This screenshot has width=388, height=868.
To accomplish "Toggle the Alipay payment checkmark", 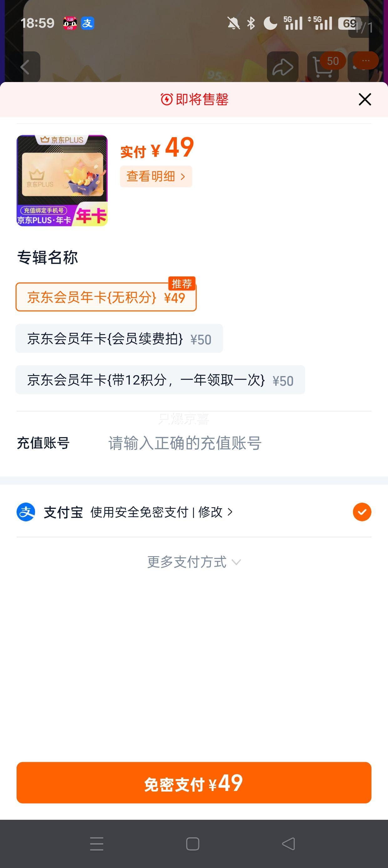I will click(362, 512).
